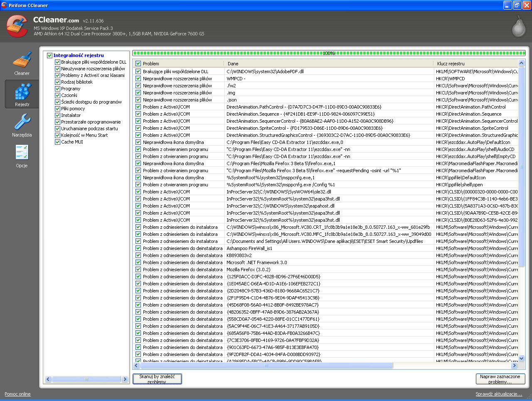The height and width of the screenshot is (401, 532).
Task: Click results vertical scrollbar thumb
Action: pos(522,166)
